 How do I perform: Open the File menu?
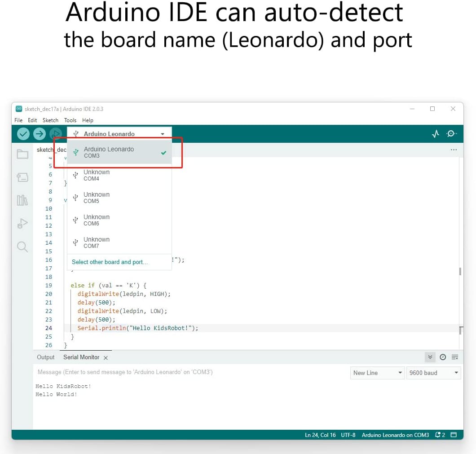(18, 120)
